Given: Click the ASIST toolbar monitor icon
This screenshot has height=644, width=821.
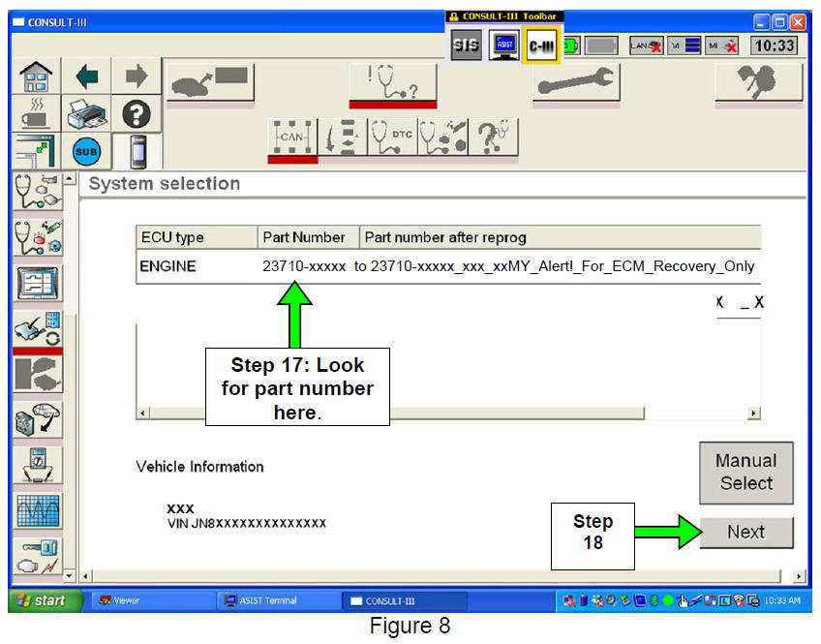Looking at the screenshot, I should point(502,44).
